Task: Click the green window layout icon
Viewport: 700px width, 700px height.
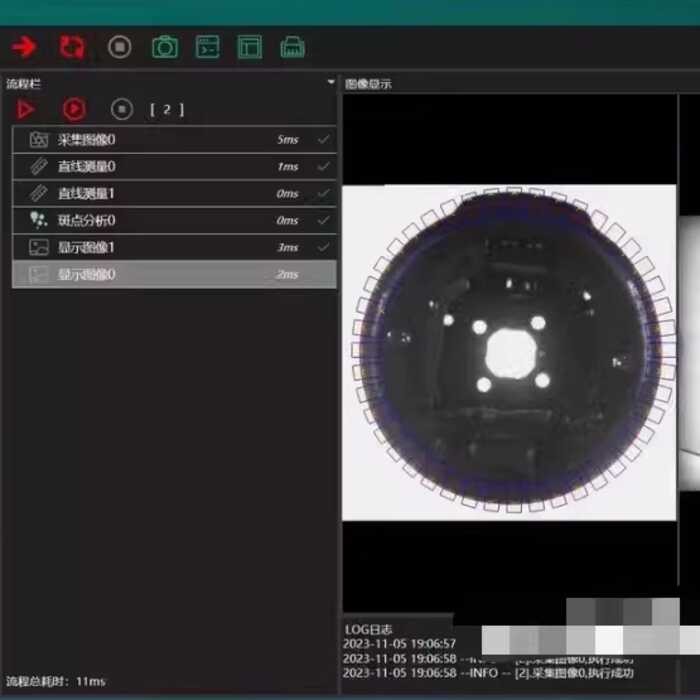Action: coord(250,47)
